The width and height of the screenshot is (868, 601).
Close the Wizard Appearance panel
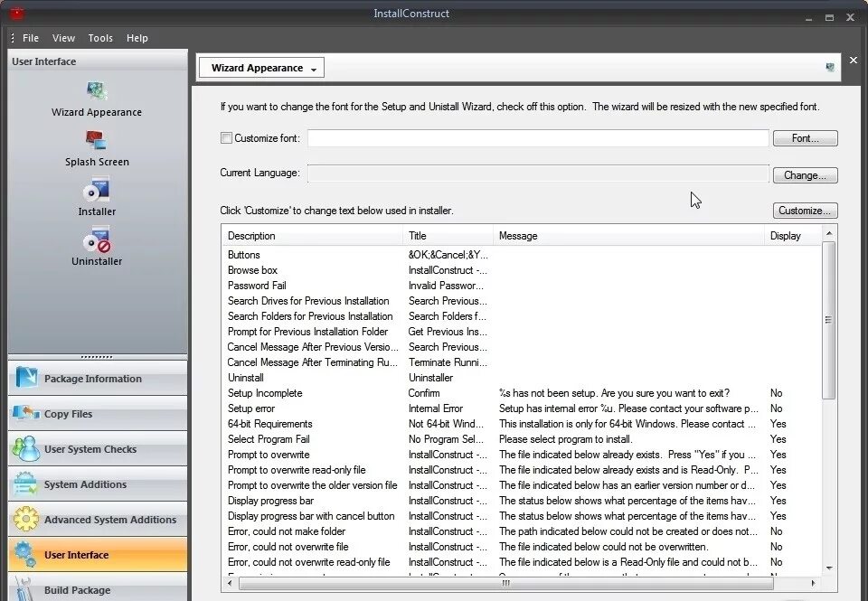pyautogui.click(x=853, y=61)
